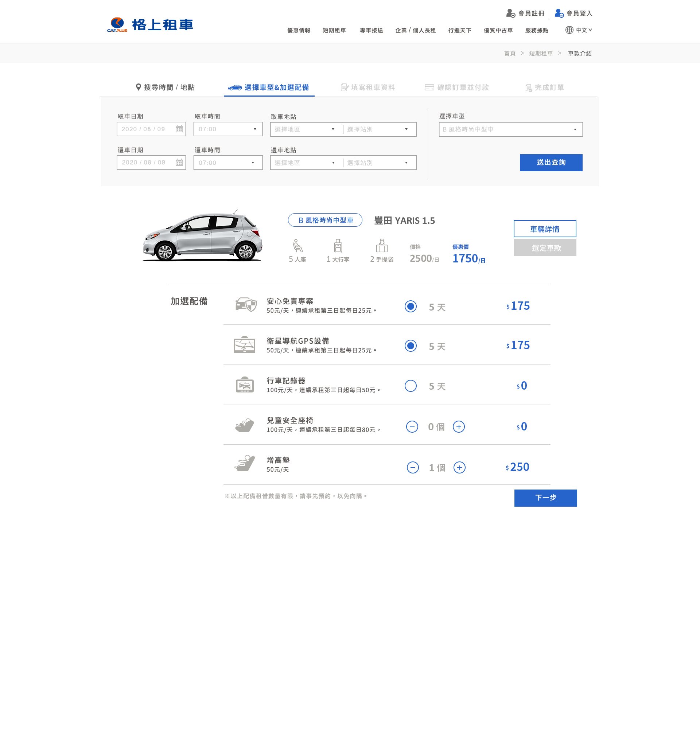This screenshot has height=729, width=700.
Task: Open pickup 選擇站別 dropdown
Action: click(x=380, y=129)
